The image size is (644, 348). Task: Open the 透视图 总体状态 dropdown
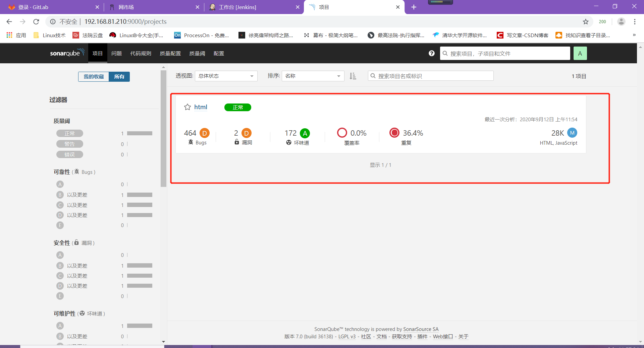[x=226, y=76]
